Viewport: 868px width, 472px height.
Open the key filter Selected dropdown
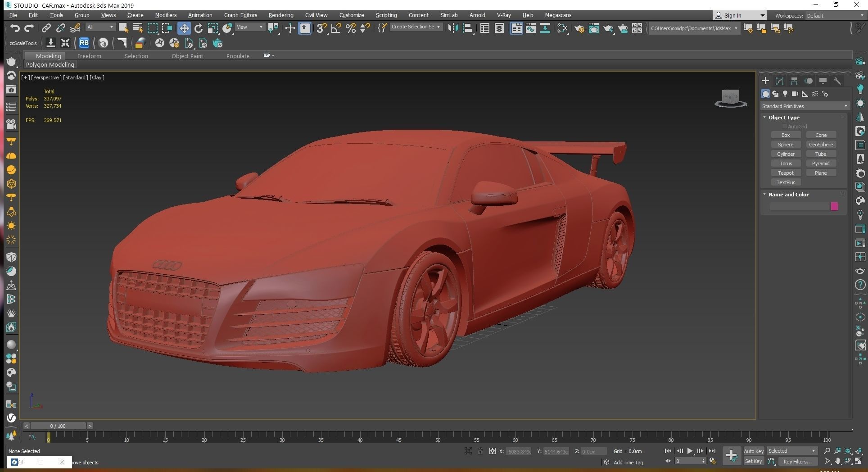(792, 451)
